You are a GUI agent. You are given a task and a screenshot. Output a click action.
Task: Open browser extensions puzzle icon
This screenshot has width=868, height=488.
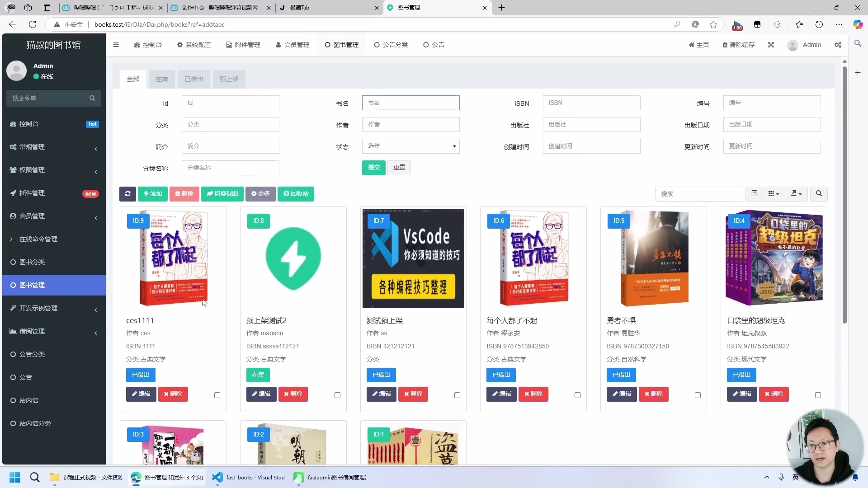click(x=777, y=24)
